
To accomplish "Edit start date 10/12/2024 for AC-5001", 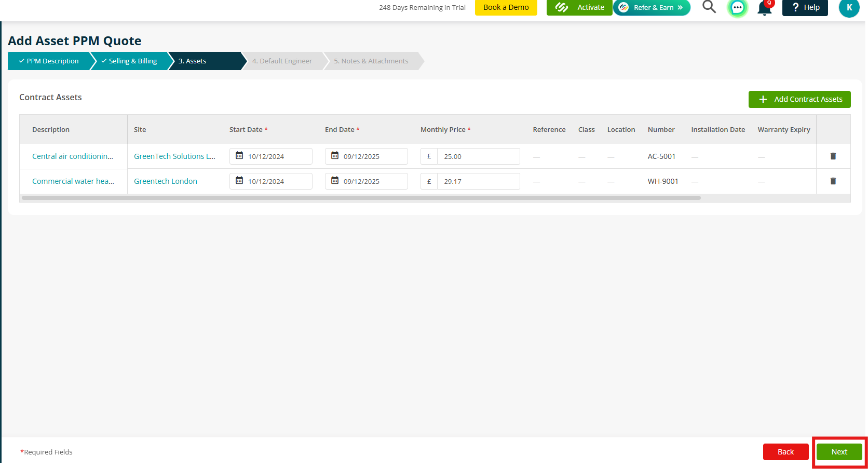I will [271, 156].
